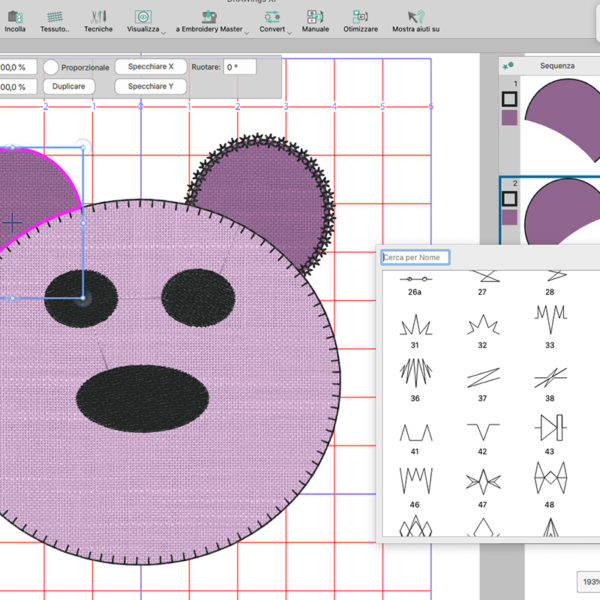
Task: Select the Manuale toolbar icon
Action: (315, 17)
